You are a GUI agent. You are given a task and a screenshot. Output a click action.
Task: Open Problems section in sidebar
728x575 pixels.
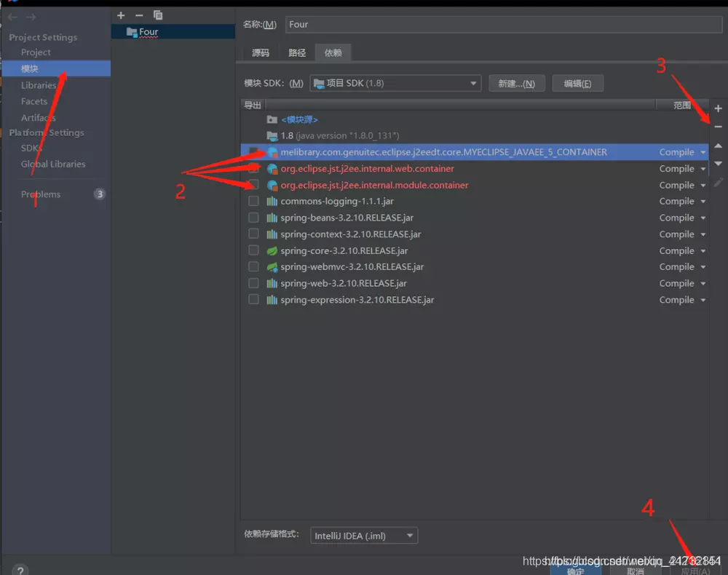40,194
